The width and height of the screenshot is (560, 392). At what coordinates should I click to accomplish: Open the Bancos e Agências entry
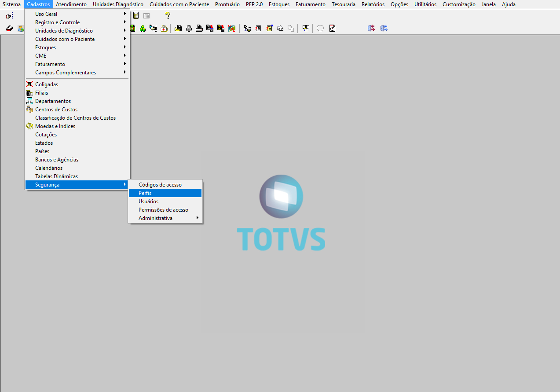coord(77,160)
